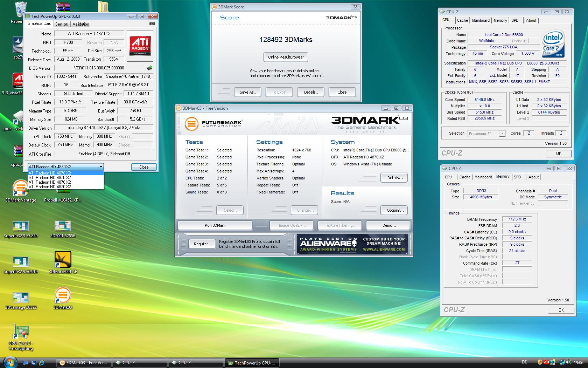Open the SPD tab in bottom CPU-Z window

pos(517,177)
